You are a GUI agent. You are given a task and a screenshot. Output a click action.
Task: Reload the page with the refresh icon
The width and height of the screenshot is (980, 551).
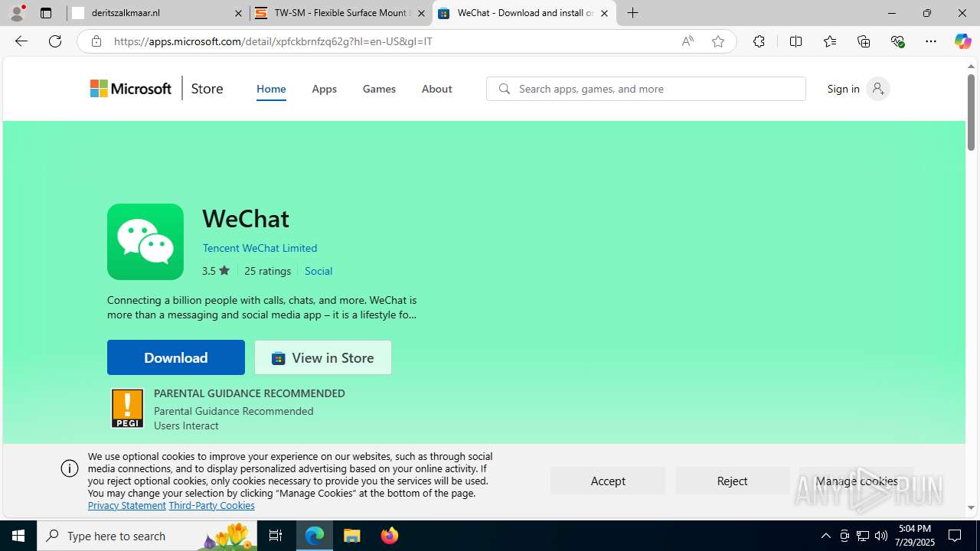click(55, 41)
